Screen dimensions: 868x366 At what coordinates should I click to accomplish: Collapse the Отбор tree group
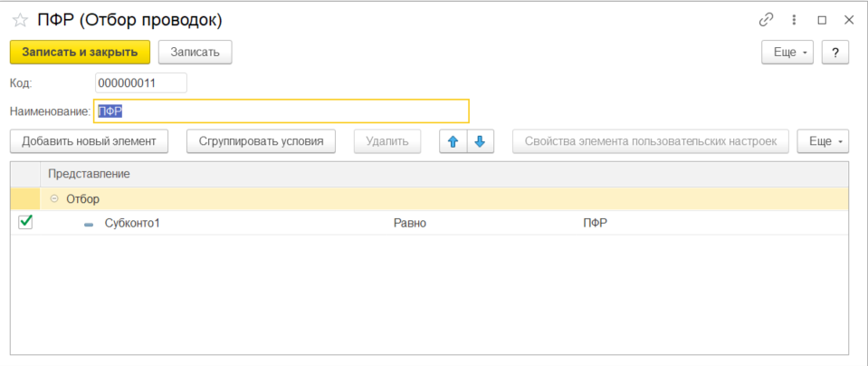[x=54, y=199]
